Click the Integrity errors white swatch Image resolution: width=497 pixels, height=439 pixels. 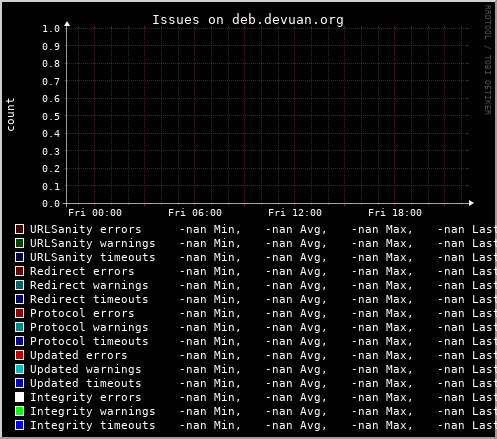click(19, 397)
